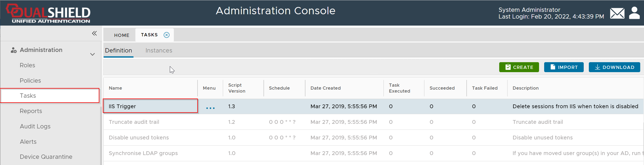Click the DOWNLOAD button

(614, 67)
